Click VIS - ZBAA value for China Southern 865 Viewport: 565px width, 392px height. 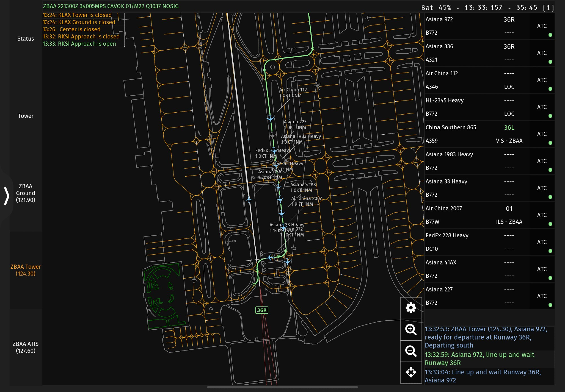tap(509, 141)
